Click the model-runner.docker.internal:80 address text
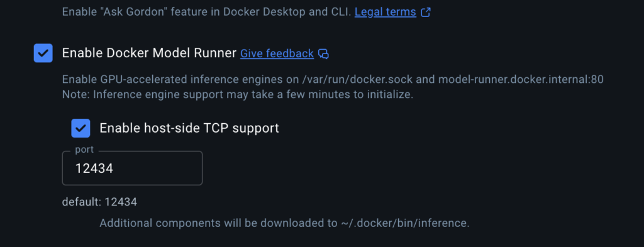Image resolution: width=644 pixels, height=247 pixels. [x=521, y=79]
